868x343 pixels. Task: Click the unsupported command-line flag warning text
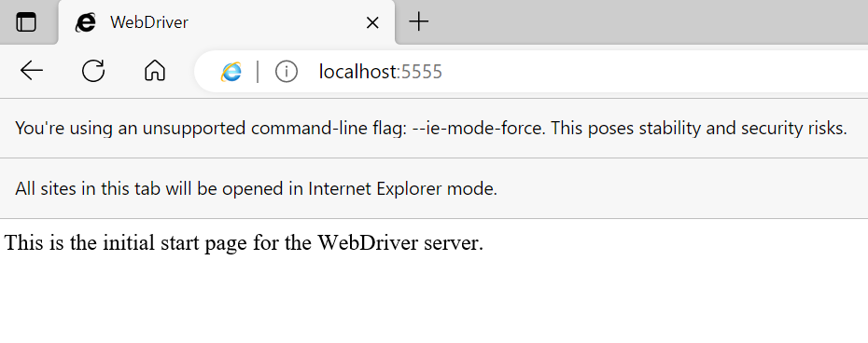430,129
